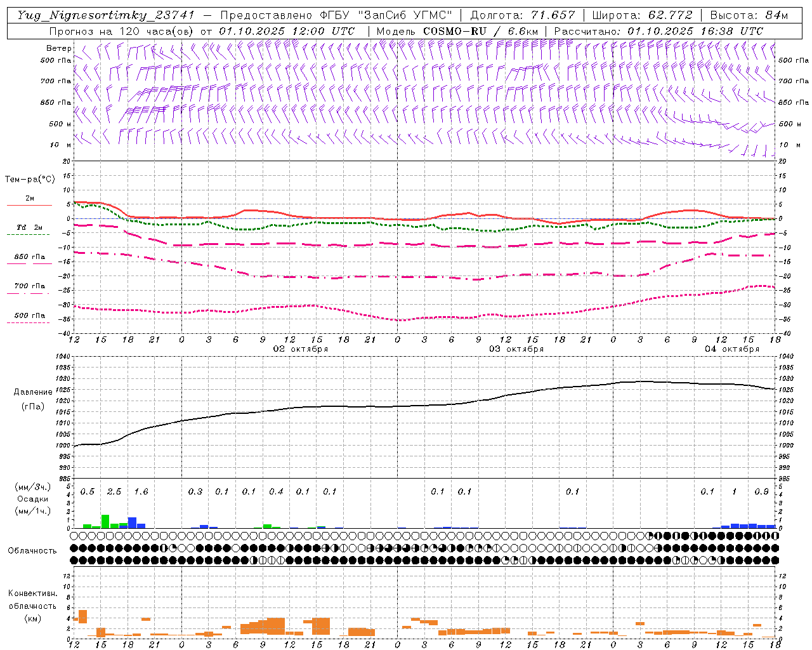Click the Рассчитано: 01.10.2025 16:38 UTC text
This screenshot has width=812, height=650.
click(x=658, y=31)
